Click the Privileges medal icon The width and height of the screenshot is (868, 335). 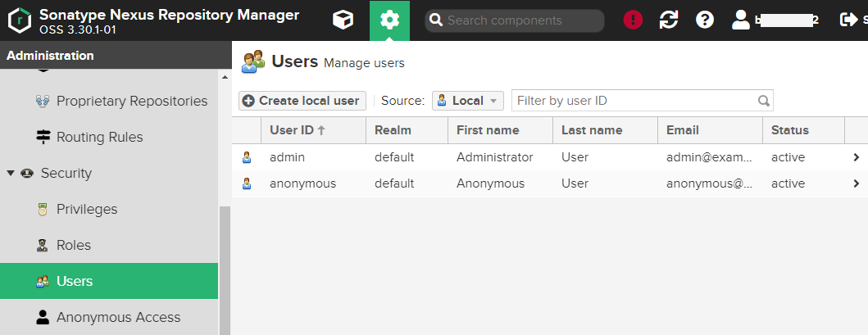pos(43,210)
